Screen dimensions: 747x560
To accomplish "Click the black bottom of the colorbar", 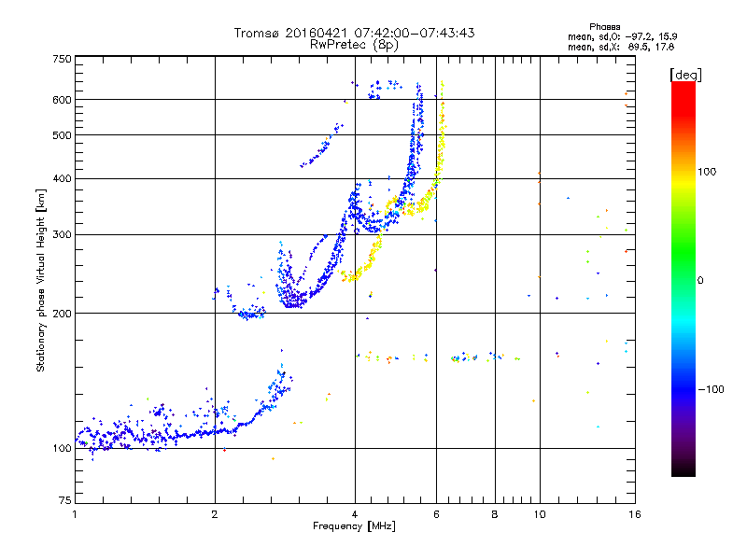I will pos(684,471).
